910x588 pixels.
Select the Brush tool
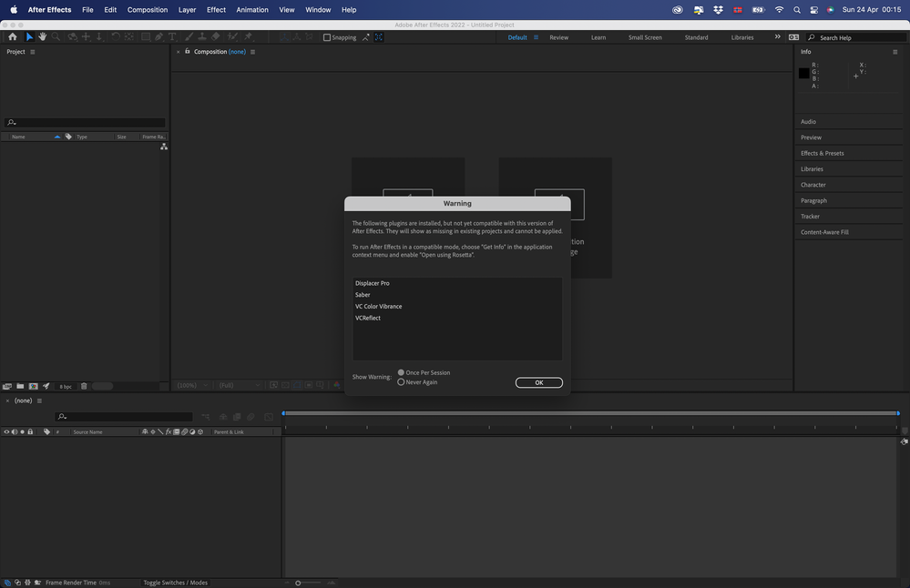(189, 36)
